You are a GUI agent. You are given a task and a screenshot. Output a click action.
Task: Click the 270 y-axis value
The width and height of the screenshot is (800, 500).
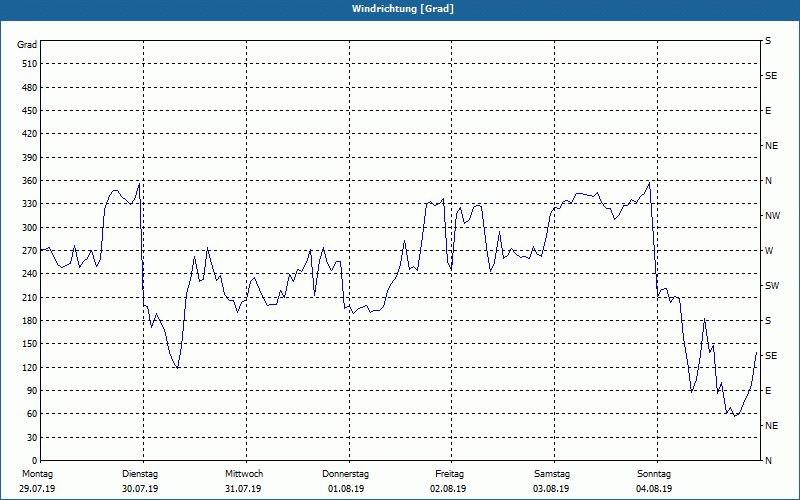click(x=30, y=251)
